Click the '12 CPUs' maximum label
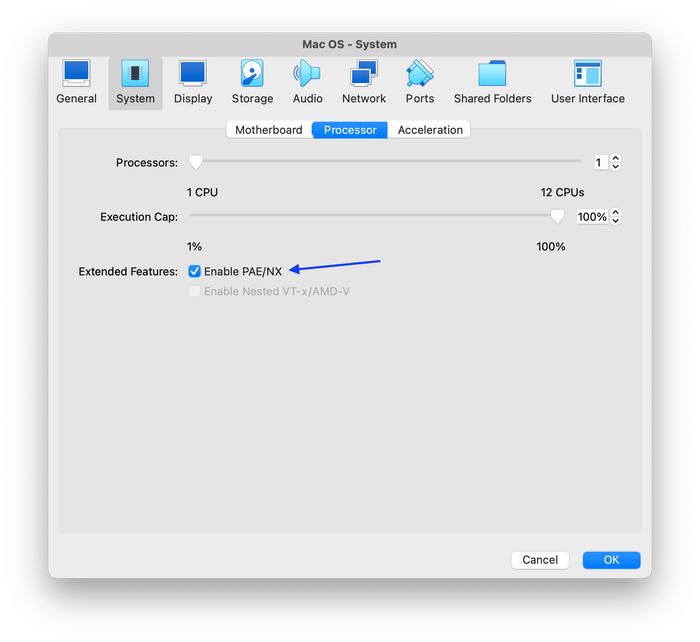Image resolution: width=700 pixels, height=642 pixels. click(x=562, y=192)
